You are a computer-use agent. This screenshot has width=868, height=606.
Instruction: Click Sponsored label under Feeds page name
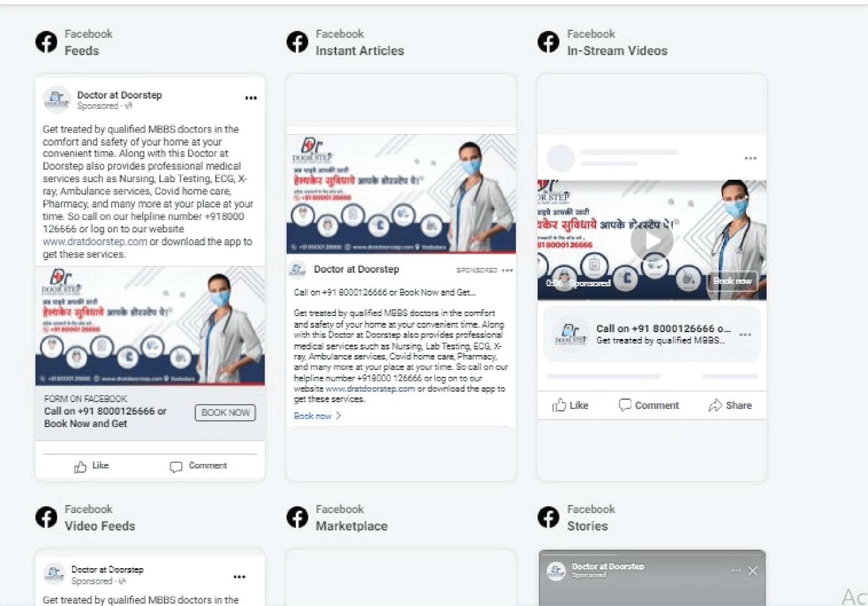[97, 106]
